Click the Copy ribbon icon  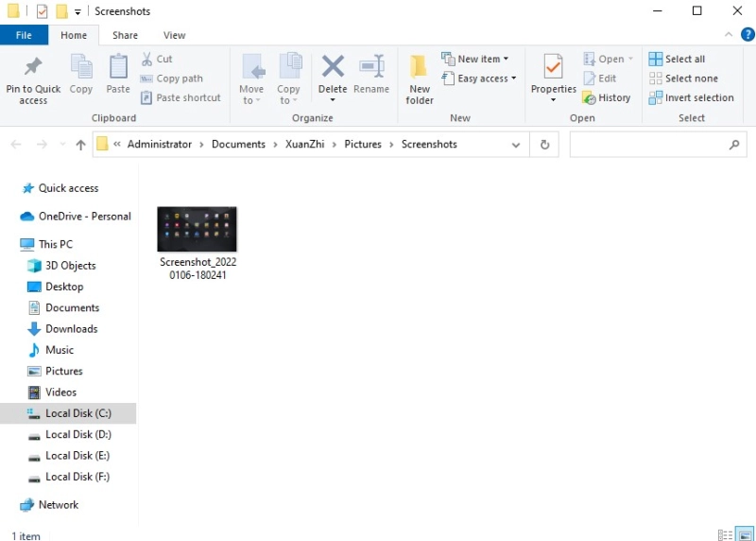pos(81,66)
